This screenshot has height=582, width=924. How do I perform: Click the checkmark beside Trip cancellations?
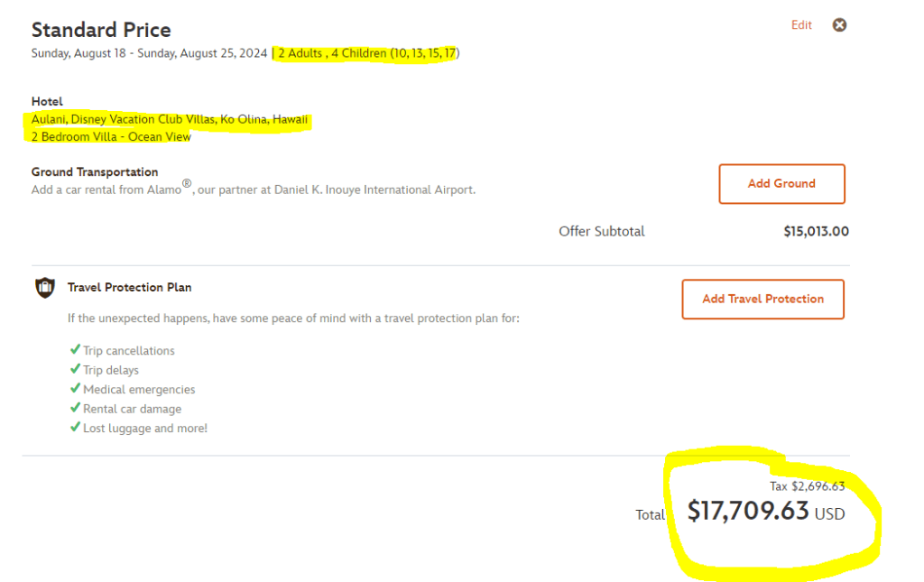click(x=75, y=350)
